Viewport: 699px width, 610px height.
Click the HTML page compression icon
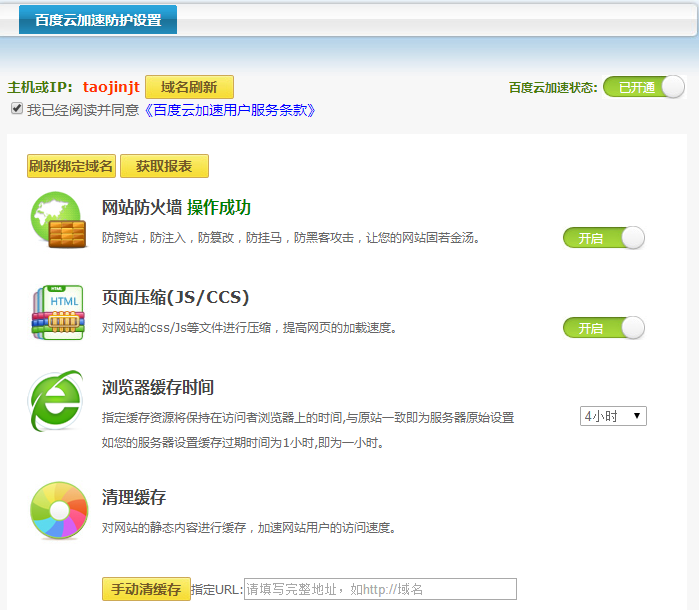(58, 313)
